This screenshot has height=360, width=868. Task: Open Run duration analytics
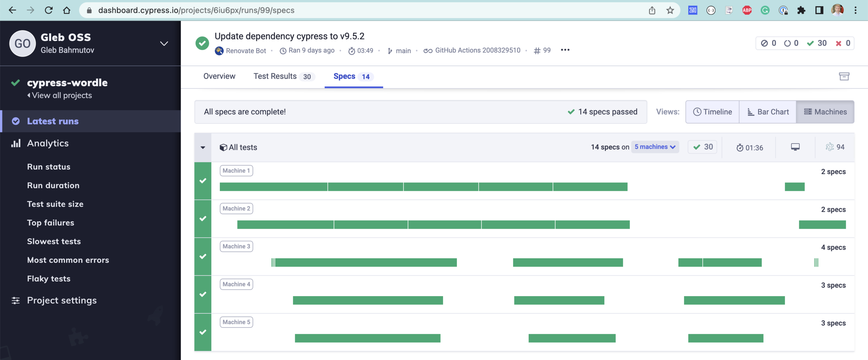[53, 185]
